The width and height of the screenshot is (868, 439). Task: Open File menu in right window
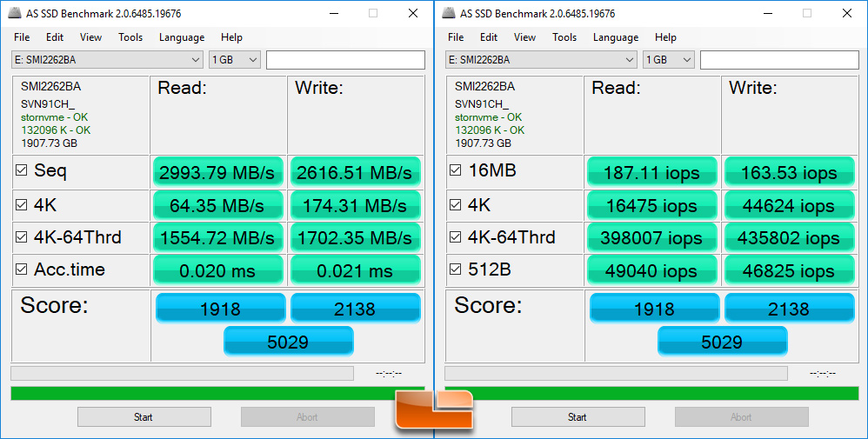(456, 37)
